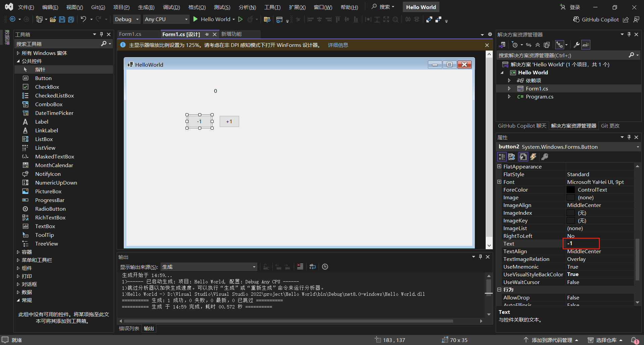Switch to the Git 更改 tab
644x345 pixels.
pos(610,126)
